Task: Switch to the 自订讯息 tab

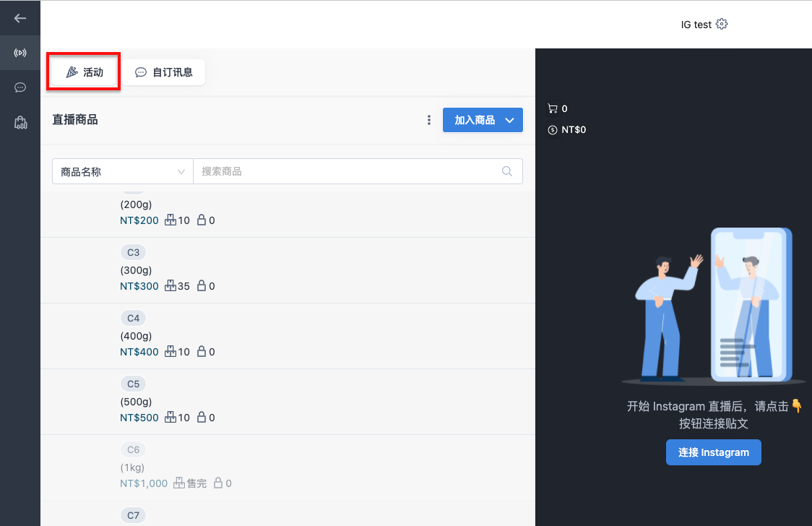Action: pos(164,72)
